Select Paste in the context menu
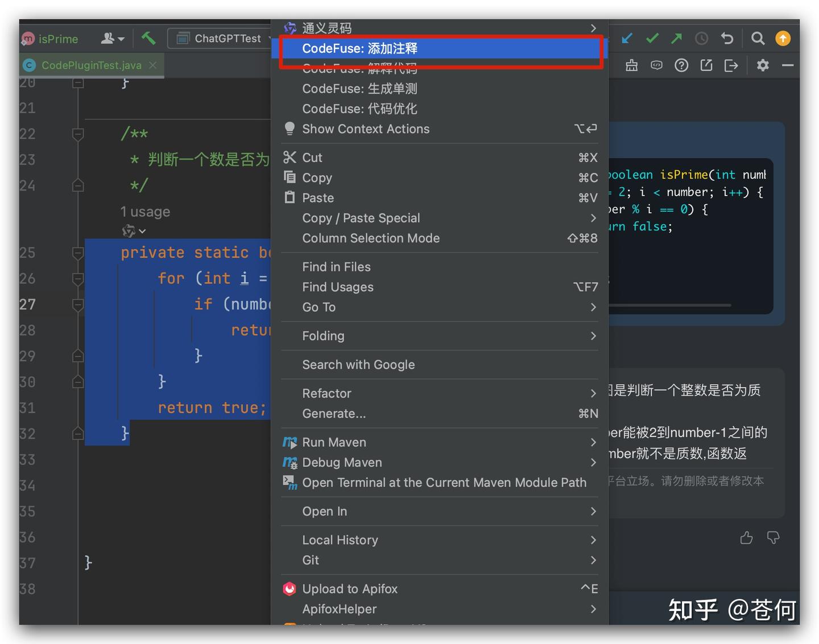The width and height of the screenshot is (819, 644). coord(440,198)
